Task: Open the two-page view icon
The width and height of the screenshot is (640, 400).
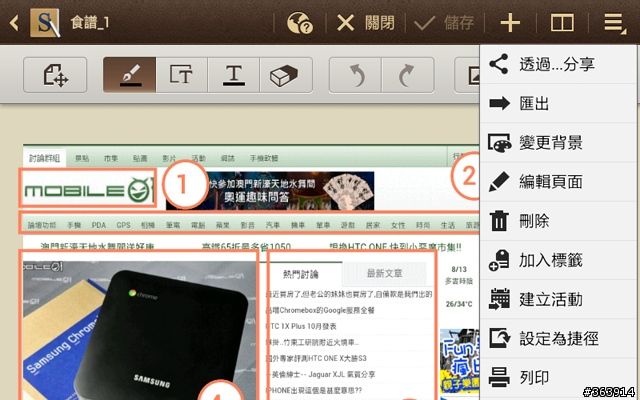Action: point(562,22)
